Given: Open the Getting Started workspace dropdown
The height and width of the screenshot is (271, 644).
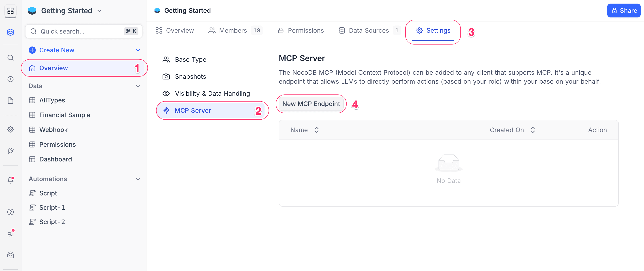Looking at the screenshot, I should click(99, 11).
